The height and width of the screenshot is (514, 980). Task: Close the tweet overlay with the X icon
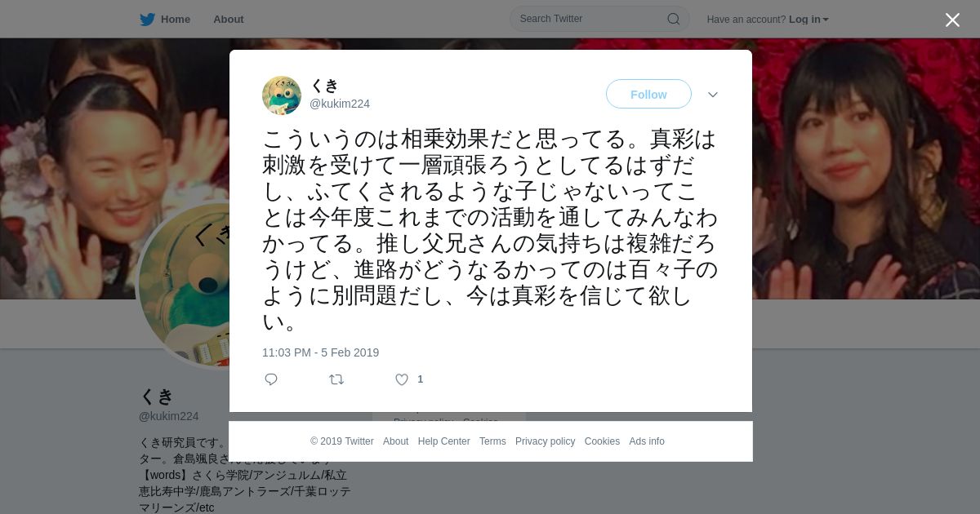pyautogui.click(x=952, y=20)
